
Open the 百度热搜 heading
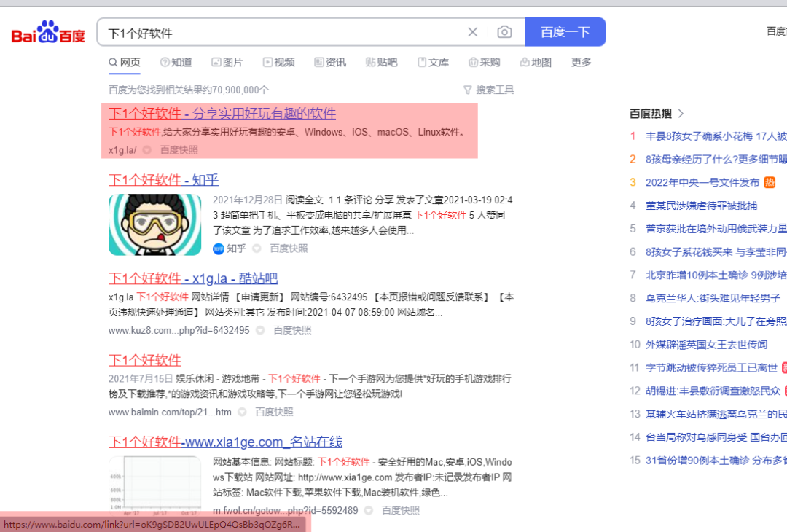click(651, 114)
